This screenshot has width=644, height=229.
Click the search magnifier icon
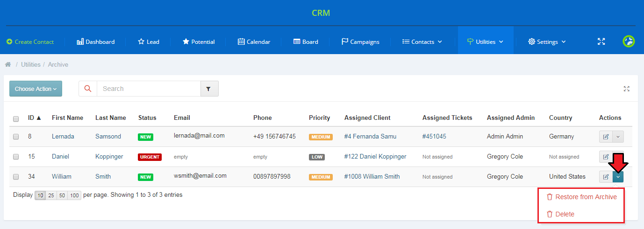click(88, 89)
